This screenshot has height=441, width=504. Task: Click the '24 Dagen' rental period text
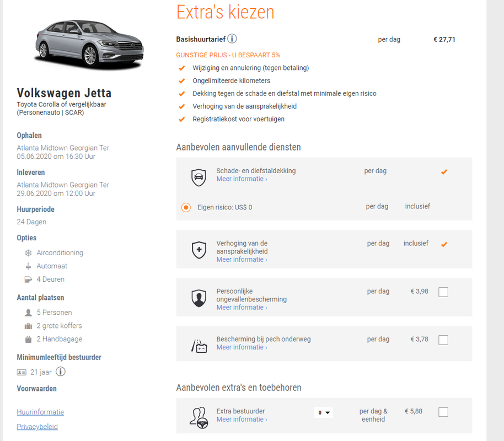tap(31, 222)
